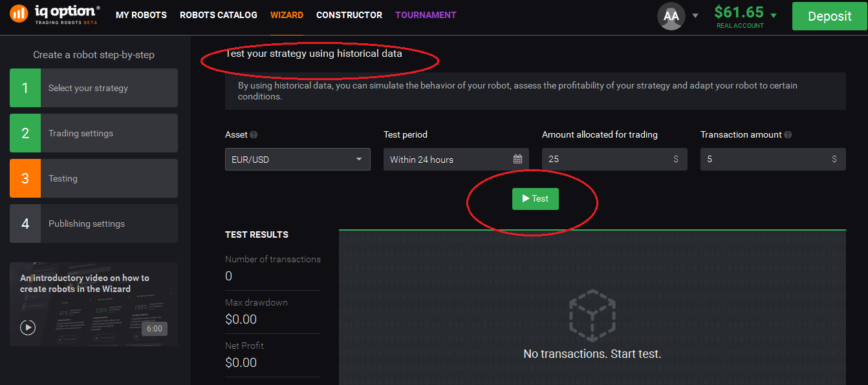Expand the arrow beside the AA avatar
The height and width of the screenshot is (385, 868).
(695, 16)
